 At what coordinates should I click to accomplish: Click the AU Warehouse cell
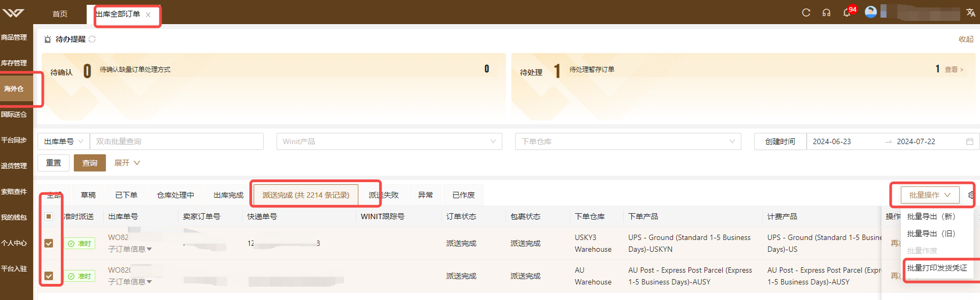pyautogui.click(x=593, y=276)
